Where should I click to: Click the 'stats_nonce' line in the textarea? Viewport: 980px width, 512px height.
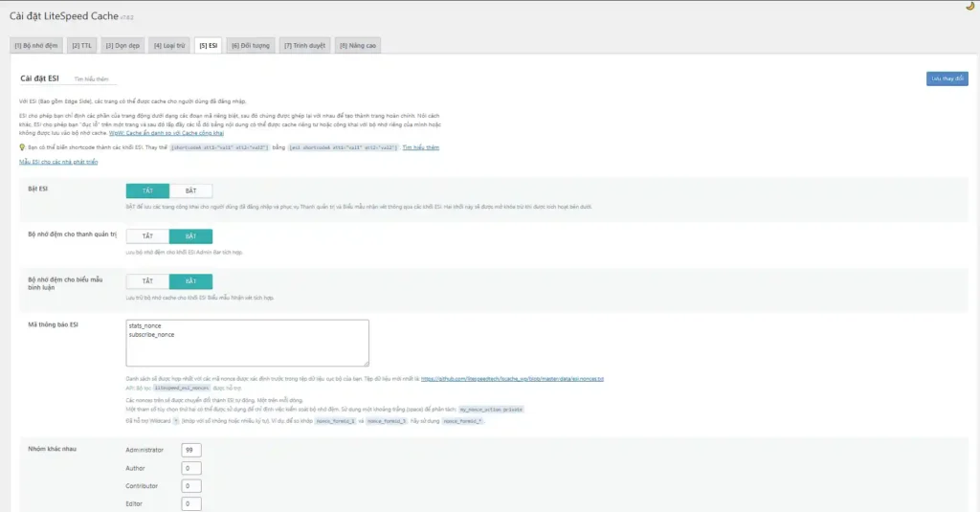pyautogui.click(x=145, y=325)
